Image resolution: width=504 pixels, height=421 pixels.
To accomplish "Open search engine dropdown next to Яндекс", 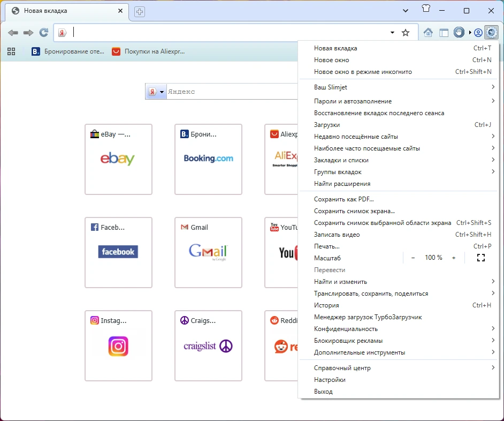I will tap(157, 92).
